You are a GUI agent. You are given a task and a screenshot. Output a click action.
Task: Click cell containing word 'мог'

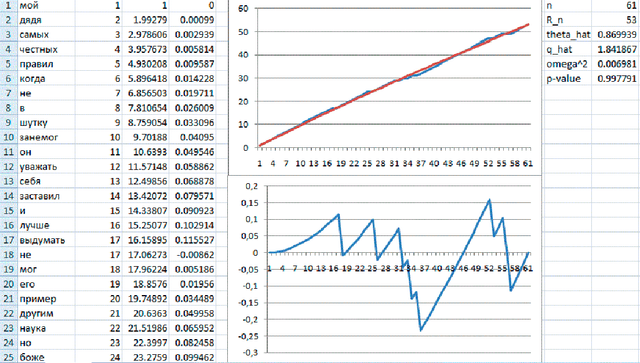tap(46, 269)
